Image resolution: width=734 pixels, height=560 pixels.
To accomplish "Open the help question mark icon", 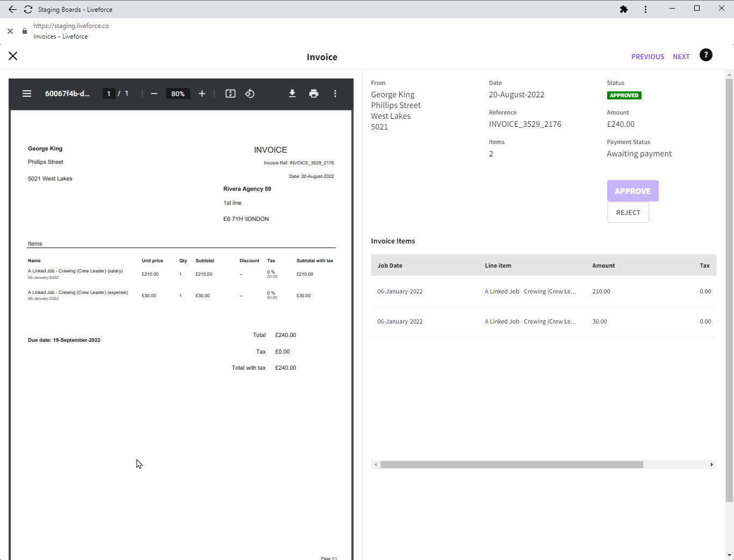I will pyautogui.click(x=706, y=55).
